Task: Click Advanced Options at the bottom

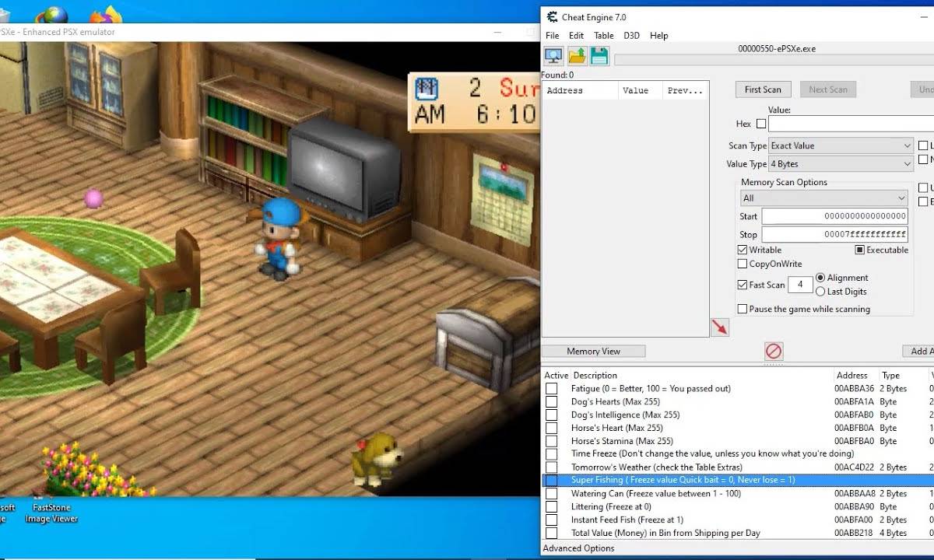Action: pyautogui.click(x=578, y=548)
